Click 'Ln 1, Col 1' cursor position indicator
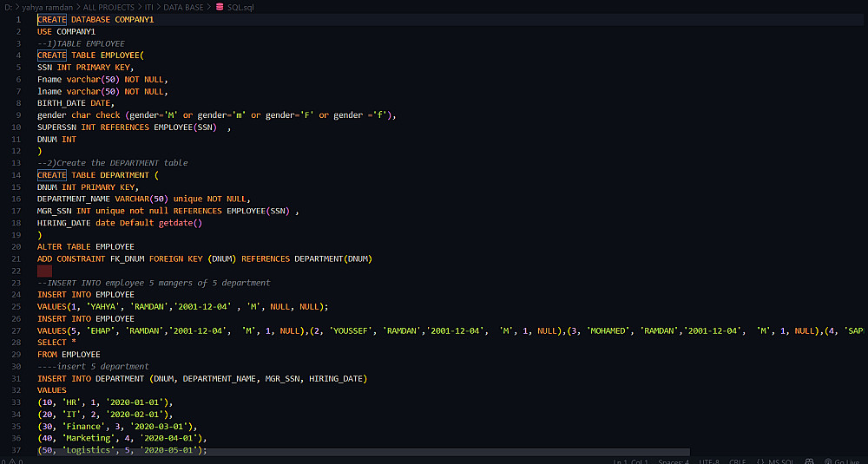 [x=630, y=461]
